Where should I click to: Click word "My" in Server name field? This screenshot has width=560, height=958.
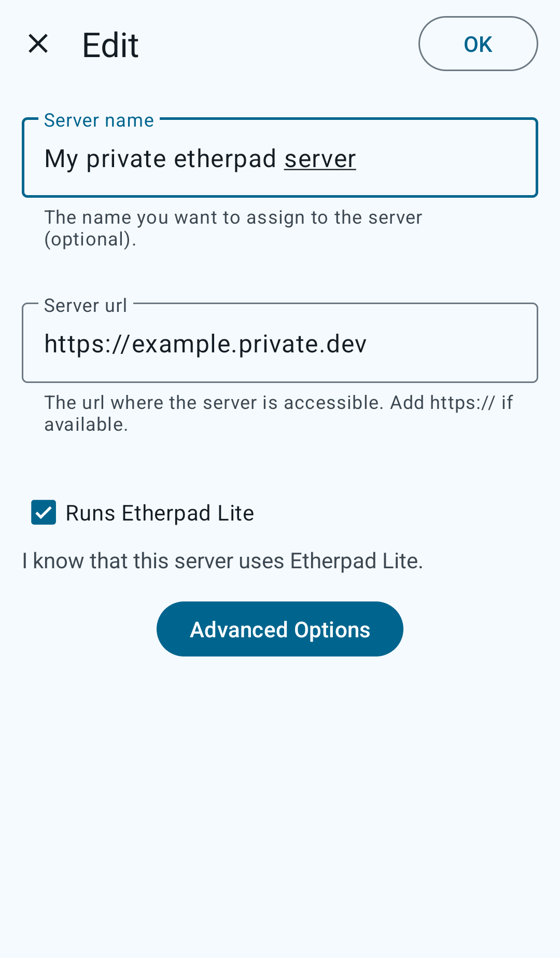(61, 159)
